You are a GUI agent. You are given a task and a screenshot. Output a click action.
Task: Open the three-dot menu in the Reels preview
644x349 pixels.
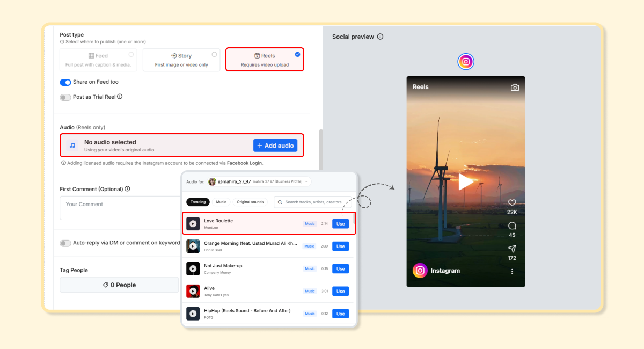pyautogui.click(x=512, y=272)
